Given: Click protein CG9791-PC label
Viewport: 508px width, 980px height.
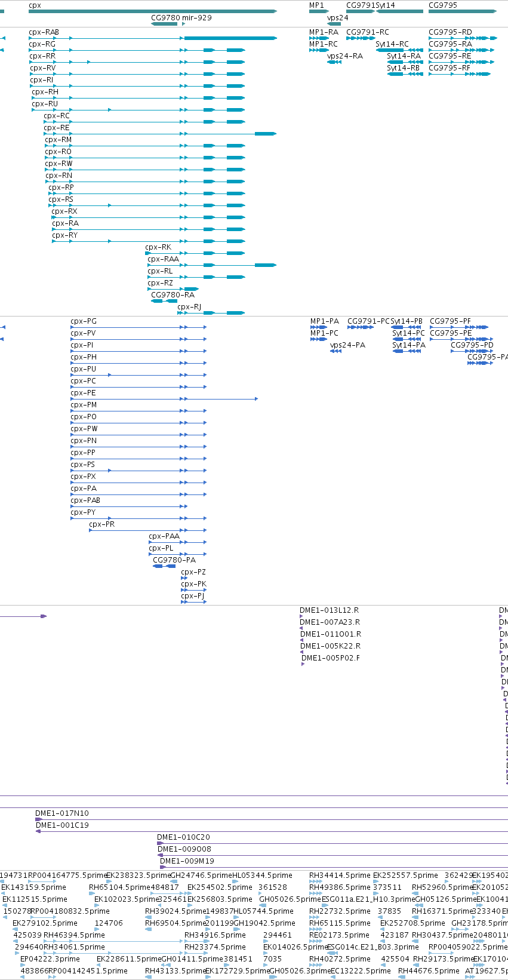Looking at the screenshot, I should [369, 321].
